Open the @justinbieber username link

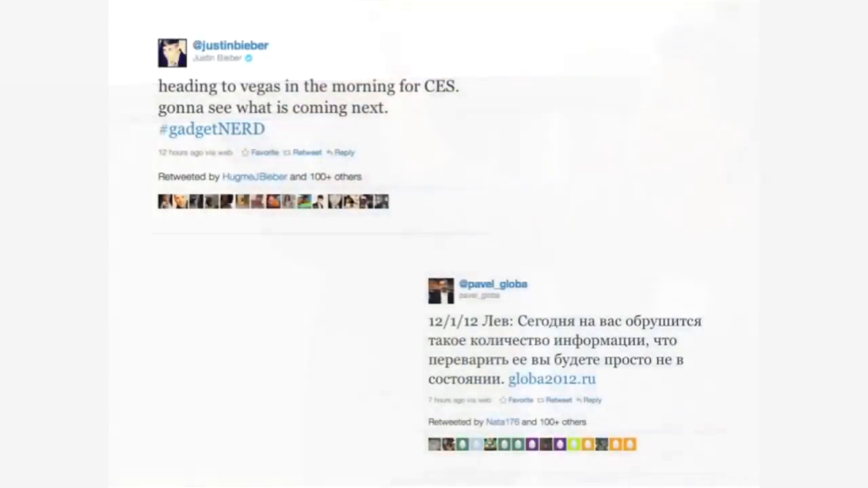point(231,46)
